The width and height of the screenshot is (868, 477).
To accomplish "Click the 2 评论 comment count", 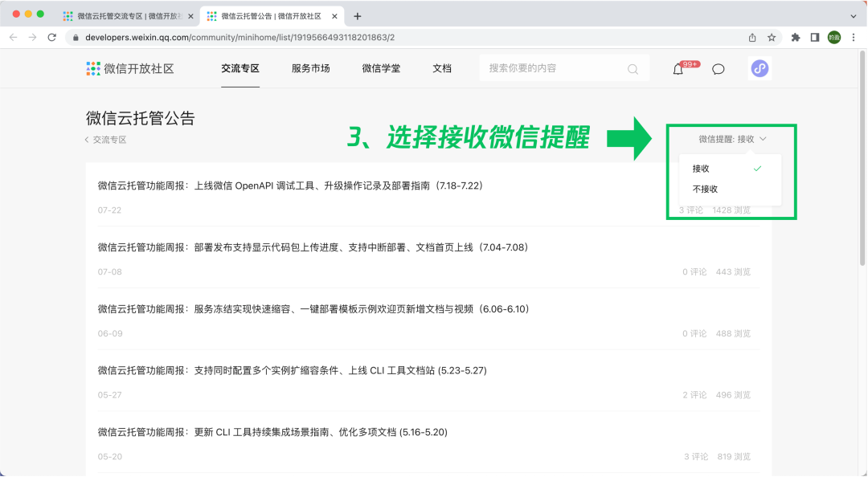I will point(694,395).
